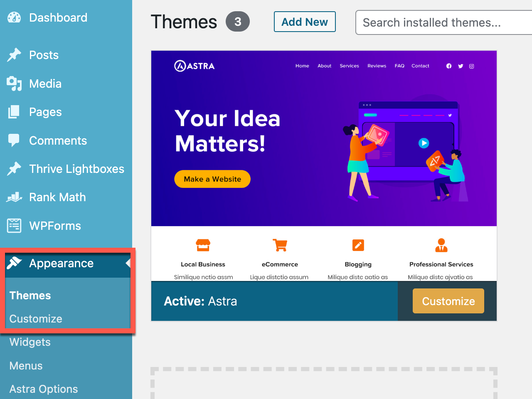Click the Themes page heading

click(x=184, y=22)
